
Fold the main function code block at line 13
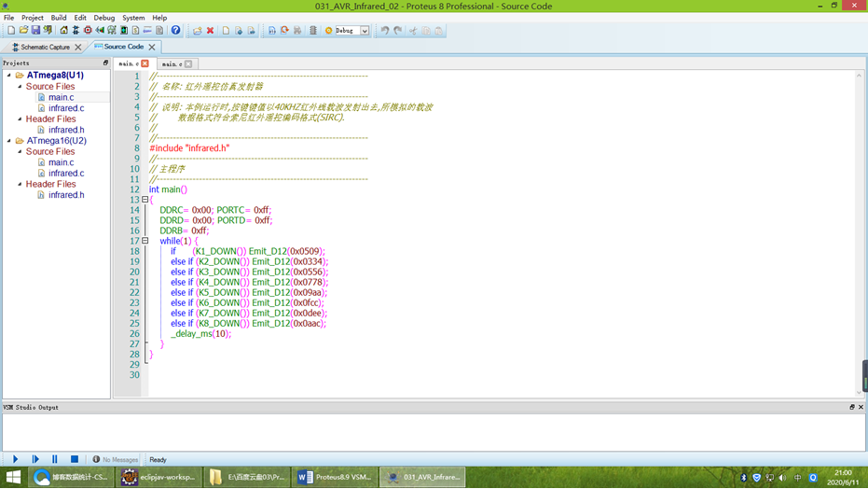click(x=145, y=200)
